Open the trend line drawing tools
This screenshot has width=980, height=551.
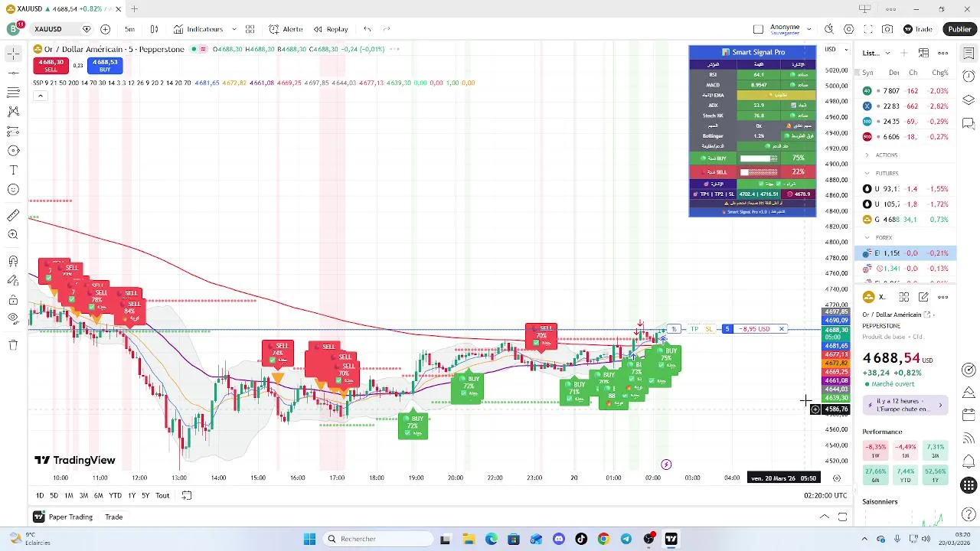click(13, 73)
